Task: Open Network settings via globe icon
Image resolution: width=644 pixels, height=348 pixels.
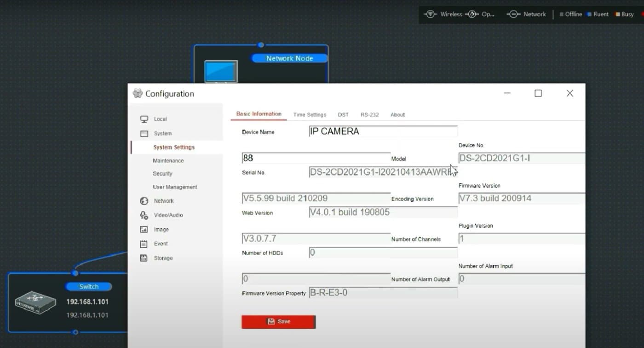Action: pyautogui.click(x=144, y=201)
